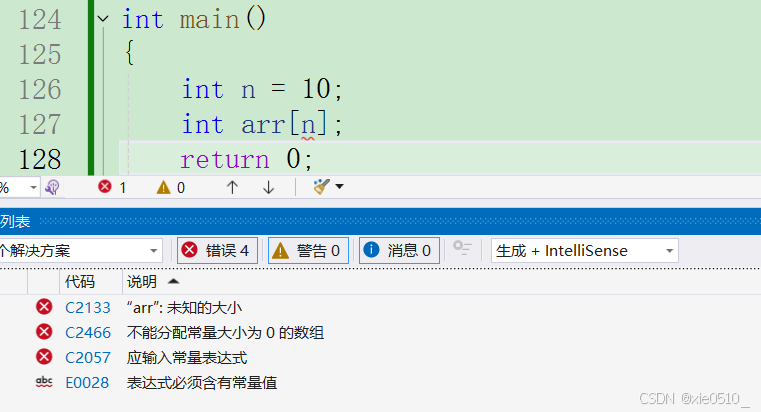The image size is (761, 412).
Task: Toggle the 错误 4 errors filter
Action: click(x=217, y=251)
